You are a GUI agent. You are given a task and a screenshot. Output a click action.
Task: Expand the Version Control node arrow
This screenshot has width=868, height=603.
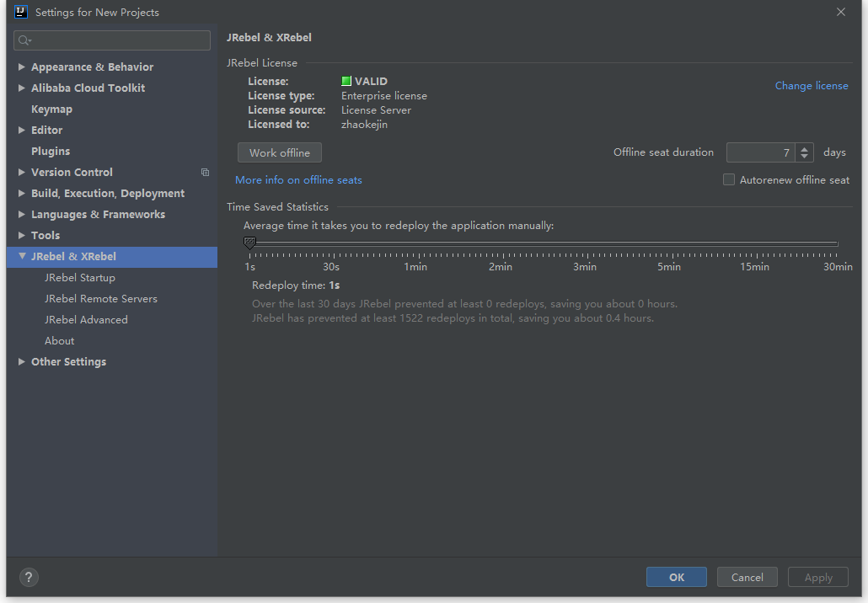click(x=22, y=172)
